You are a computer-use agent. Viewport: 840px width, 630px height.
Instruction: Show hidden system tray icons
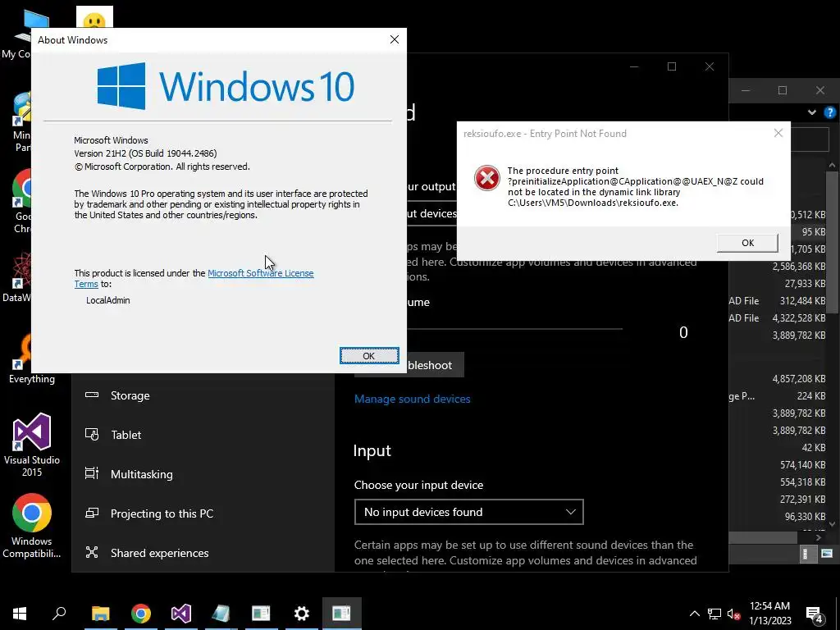tap(694, 614)
